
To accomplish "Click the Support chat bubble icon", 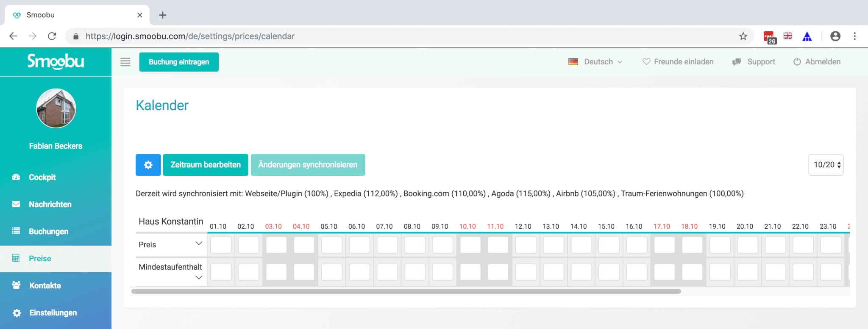I will pyautogui.click(x=737, y=62).
